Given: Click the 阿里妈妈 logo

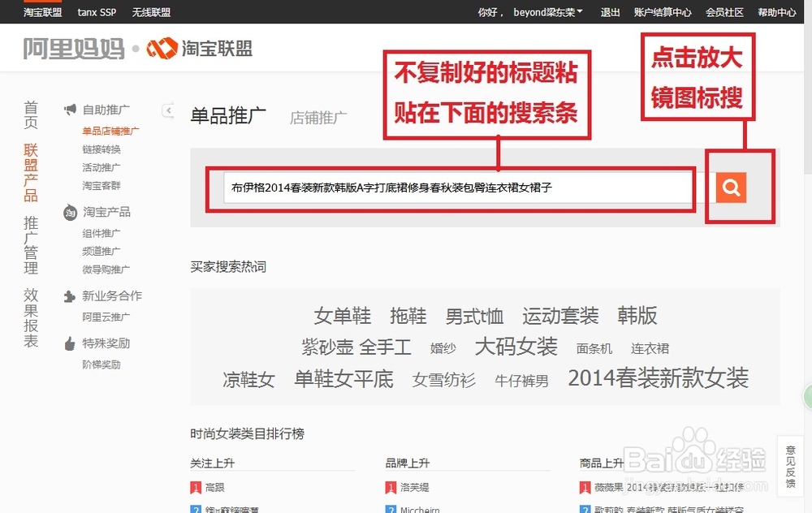Looking at the screenshot, I should [74, 49].
